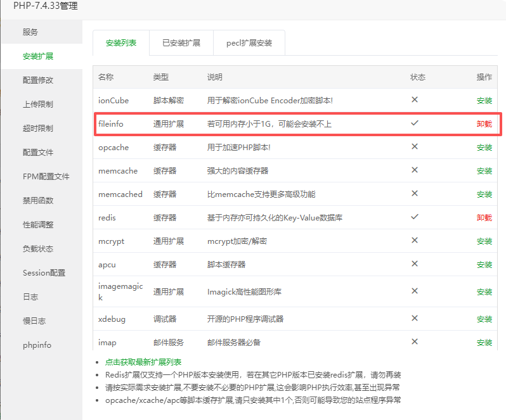The image size is (506, 420).
Task: Open 慢日志 in the sidebar
Action: (x=34, y=321)
